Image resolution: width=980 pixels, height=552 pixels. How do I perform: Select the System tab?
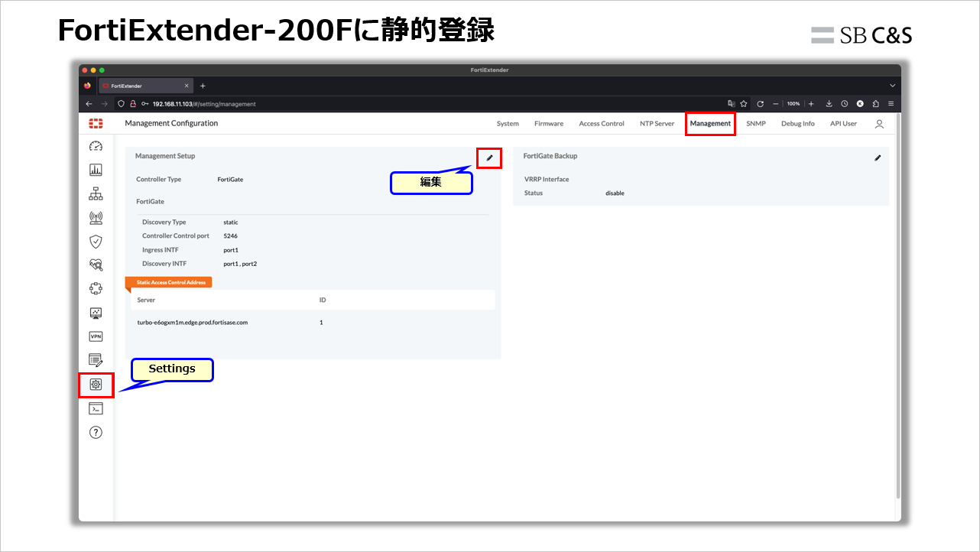(x=508, y=123)
